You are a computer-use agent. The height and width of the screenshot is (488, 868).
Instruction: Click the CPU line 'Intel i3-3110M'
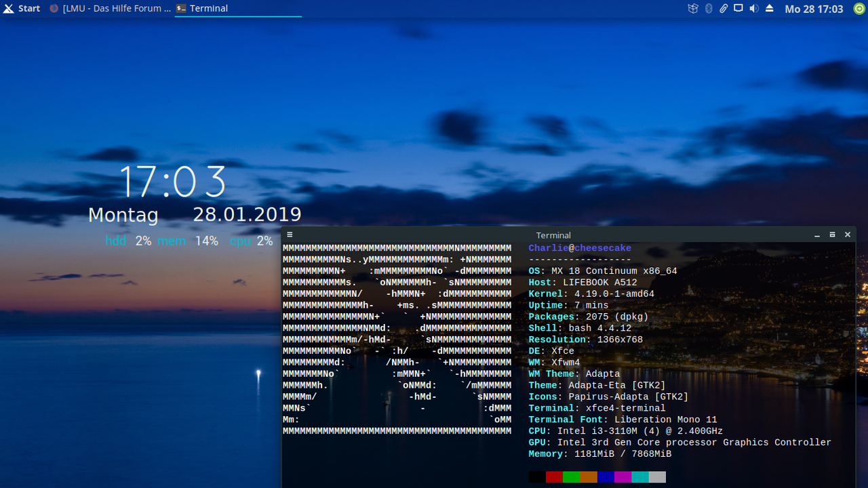625,431
